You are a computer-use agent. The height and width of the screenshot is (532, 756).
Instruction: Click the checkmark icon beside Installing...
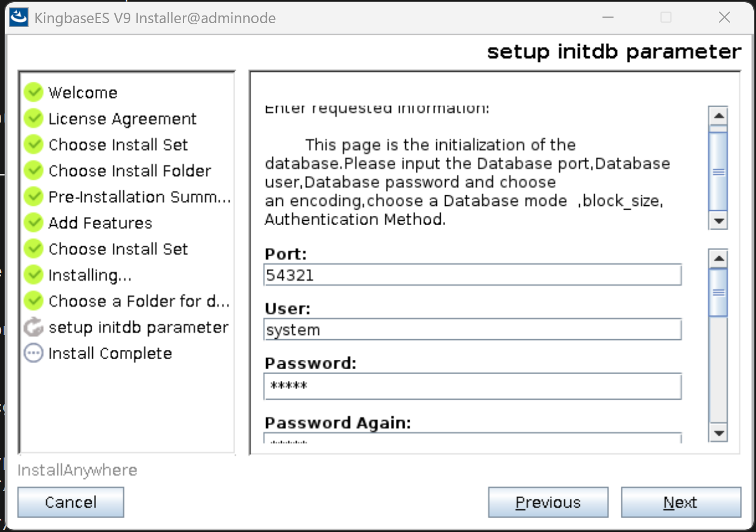[x=34, y=274]
